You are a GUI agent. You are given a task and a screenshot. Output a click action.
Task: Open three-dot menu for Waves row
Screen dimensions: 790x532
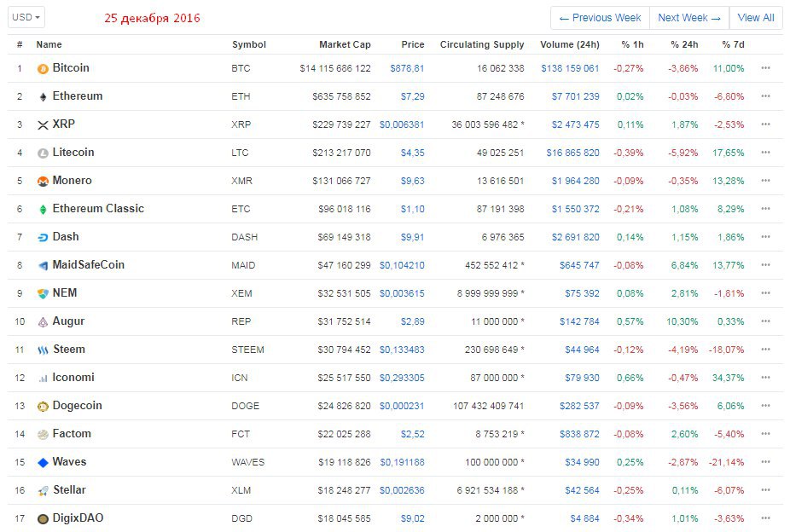pyautogui.click(x=766, y=462)
